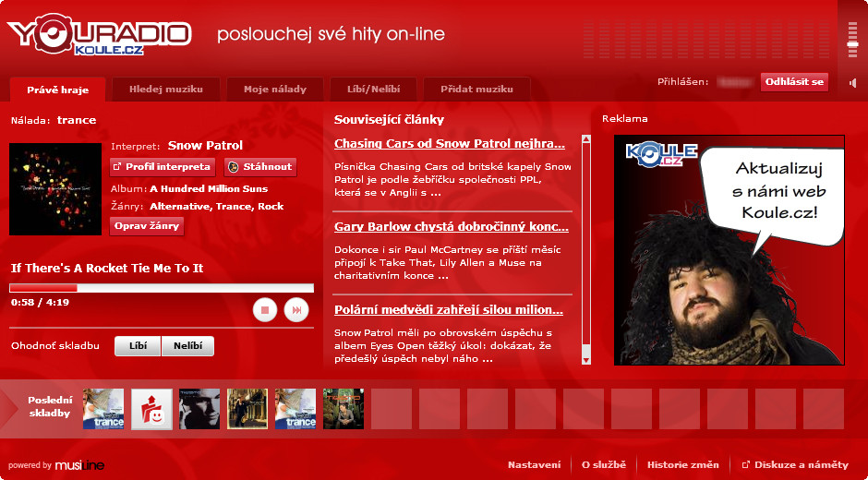Click album name A Hundred Million Suns
Screen dimensions: 868x480
[209, 189]
